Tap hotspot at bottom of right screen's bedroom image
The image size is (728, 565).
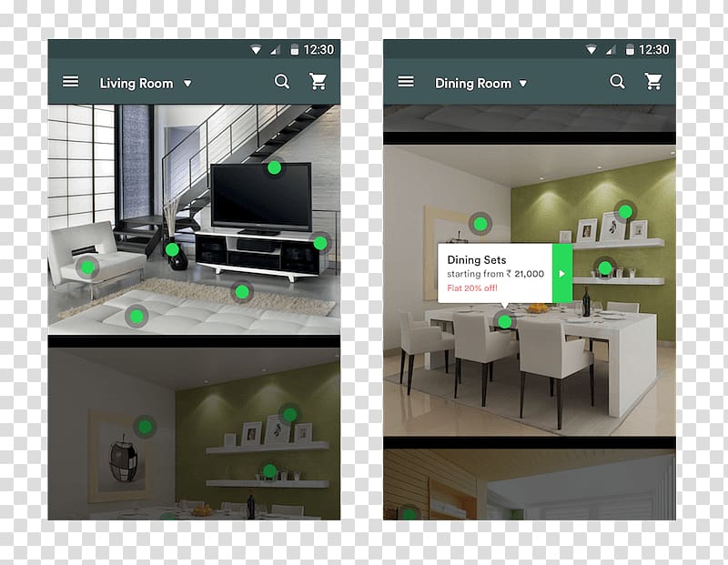point(409,514)
